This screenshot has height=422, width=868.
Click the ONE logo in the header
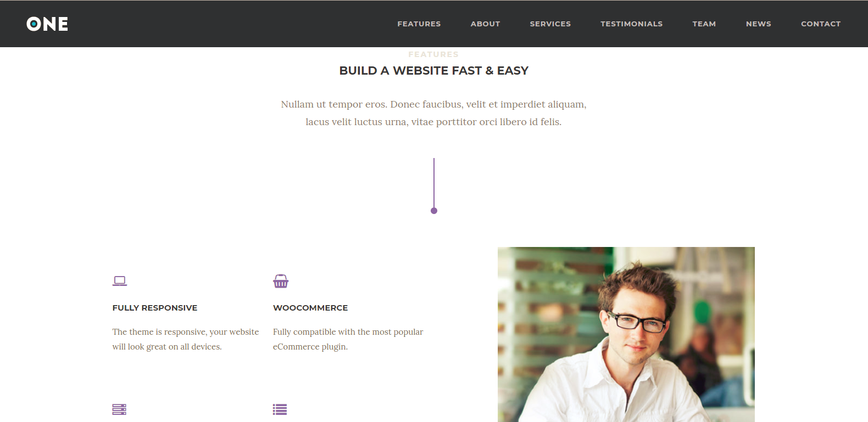click(47, 24)
